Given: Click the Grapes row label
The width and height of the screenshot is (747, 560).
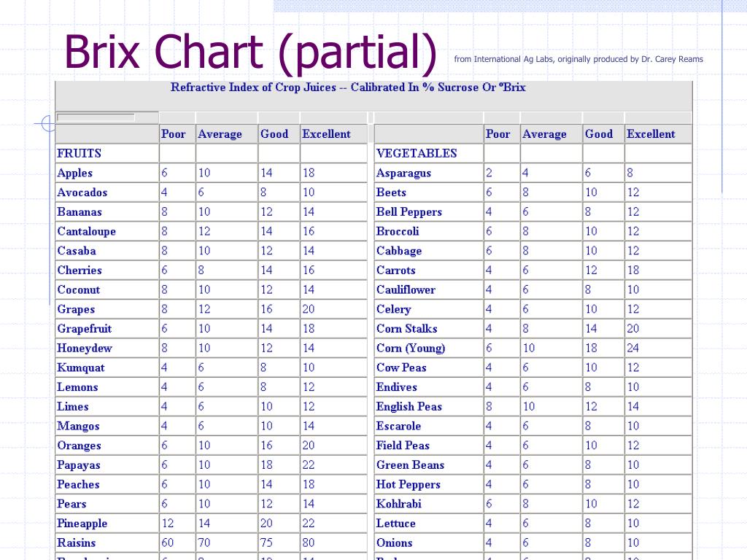Looking at the screenshot, I should pos(76,310).
